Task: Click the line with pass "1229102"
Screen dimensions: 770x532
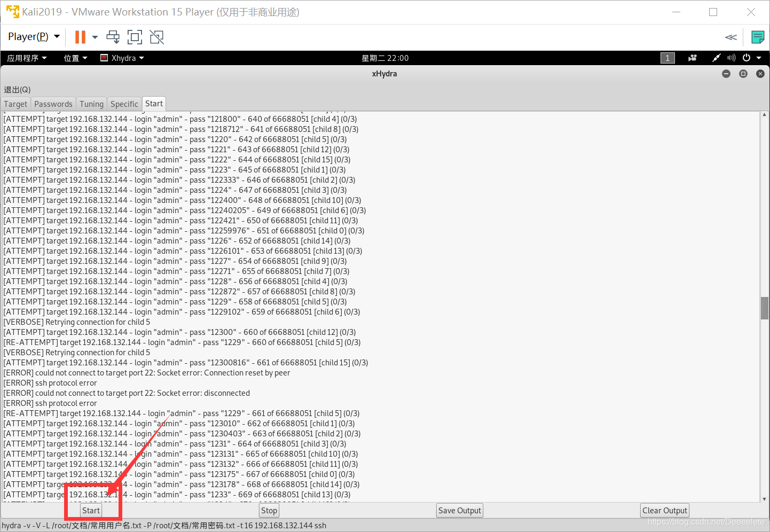Action: (x=182, y=312)
